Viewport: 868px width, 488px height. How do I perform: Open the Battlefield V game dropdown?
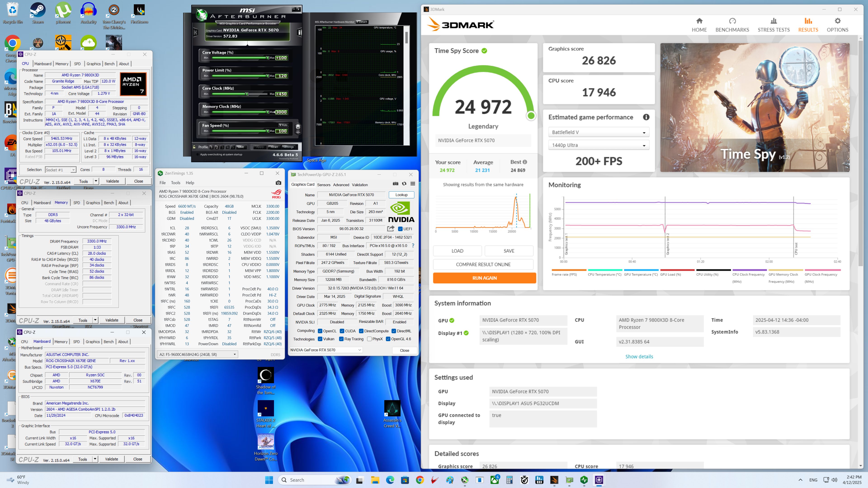click(598, 132)
